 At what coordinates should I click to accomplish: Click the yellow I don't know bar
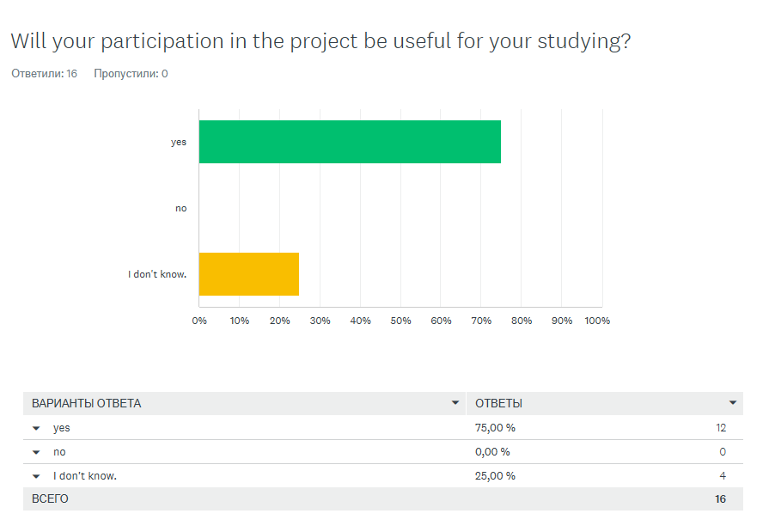[248, 274]
